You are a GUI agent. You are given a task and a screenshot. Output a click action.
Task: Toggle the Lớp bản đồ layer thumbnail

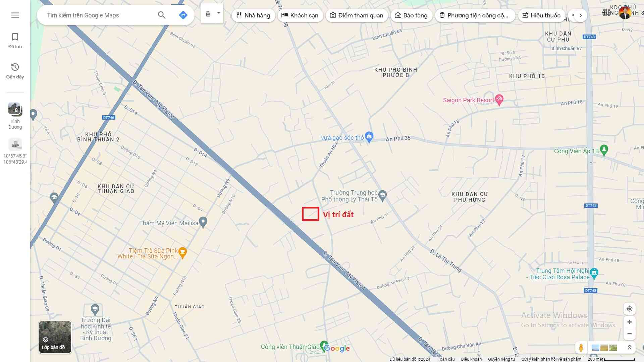[55, 337]
